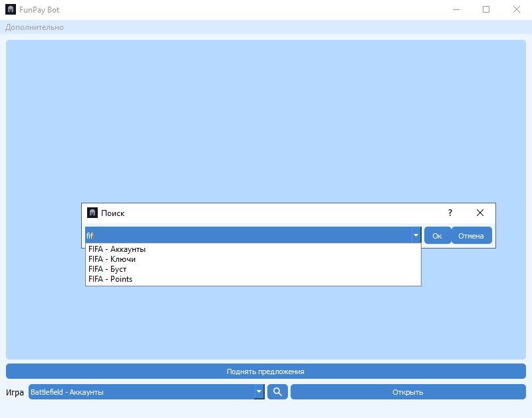The image size is (532, 418).
Task: Confirm search with the Ок button
Action: (x=438, y=236)
